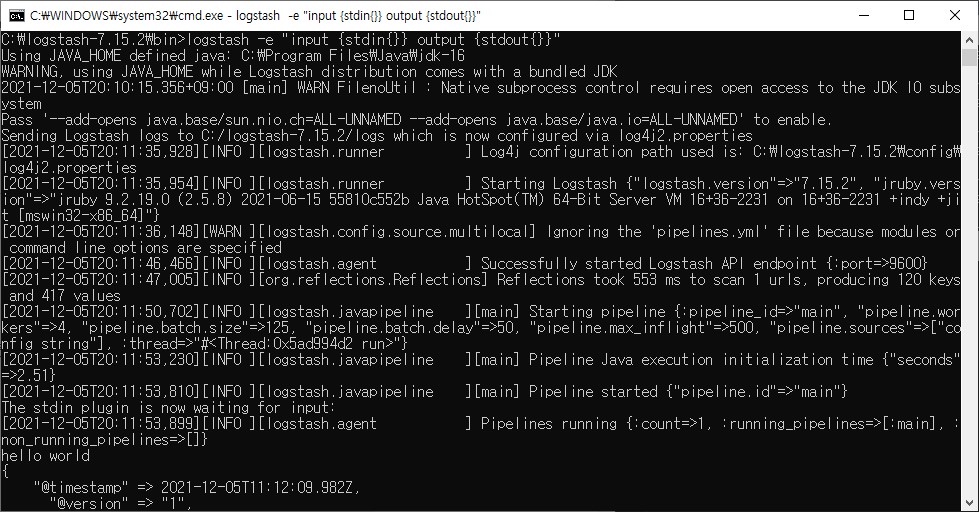Click the logstash -e command prompt line

pos(280,39)
